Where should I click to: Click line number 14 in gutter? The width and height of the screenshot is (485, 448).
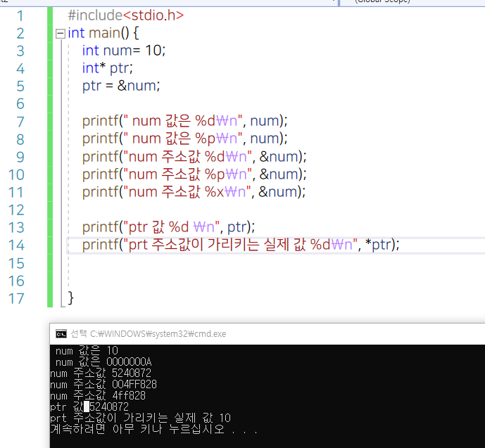pyautogui.click(x=16, y=245)
